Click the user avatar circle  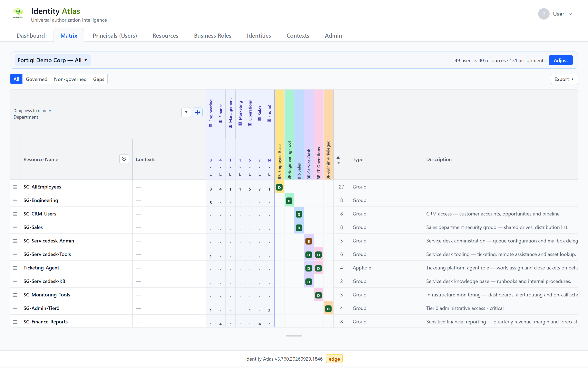pyautogui.click(x=543, y=14)
